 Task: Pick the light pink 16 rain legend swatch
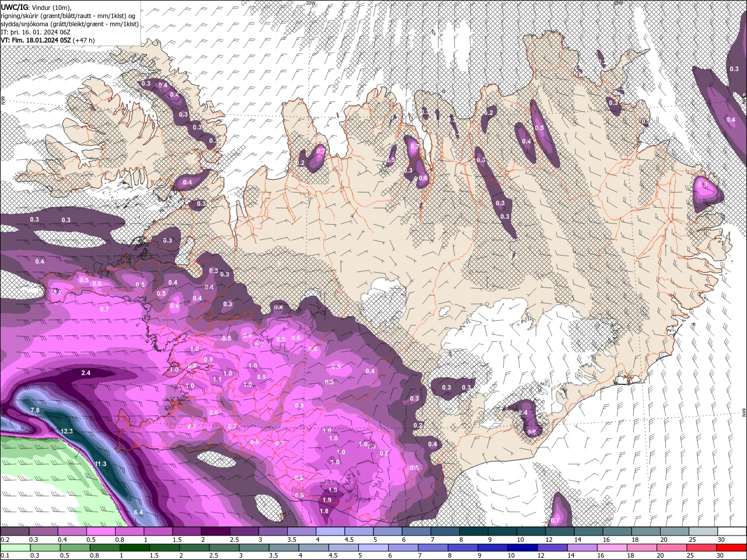[x=612, y=547]
